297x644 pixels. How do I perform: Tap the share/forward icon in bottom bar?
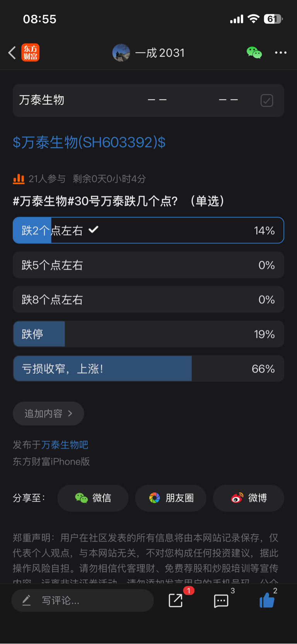point(176,601)
